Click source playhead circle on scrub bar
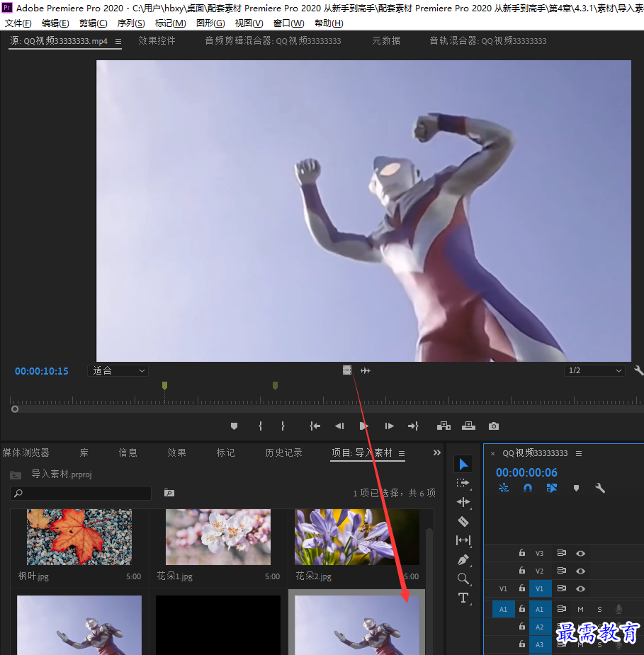This screenshot has height=655, width=644. 15,409
